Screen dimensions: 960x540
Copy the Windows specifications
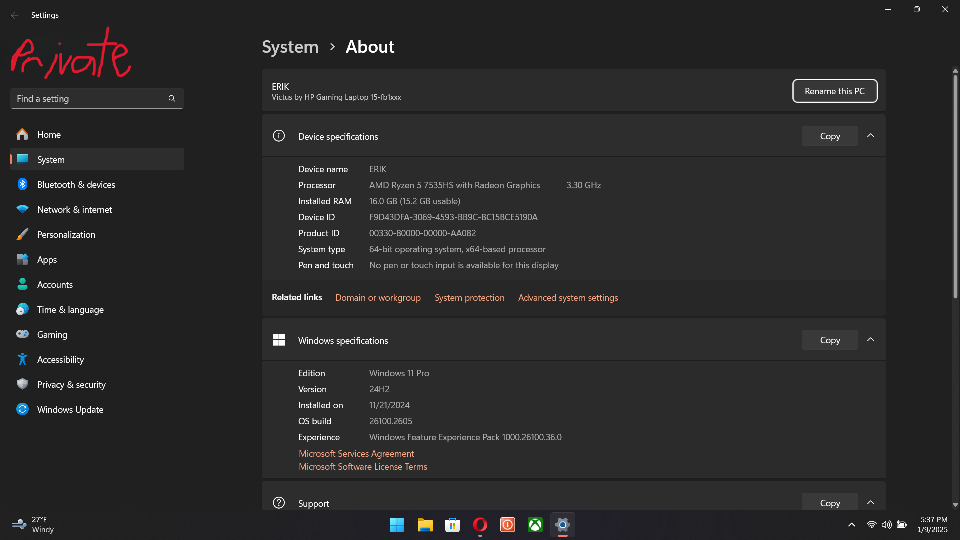pyautogui.click(x=830, y=340)
